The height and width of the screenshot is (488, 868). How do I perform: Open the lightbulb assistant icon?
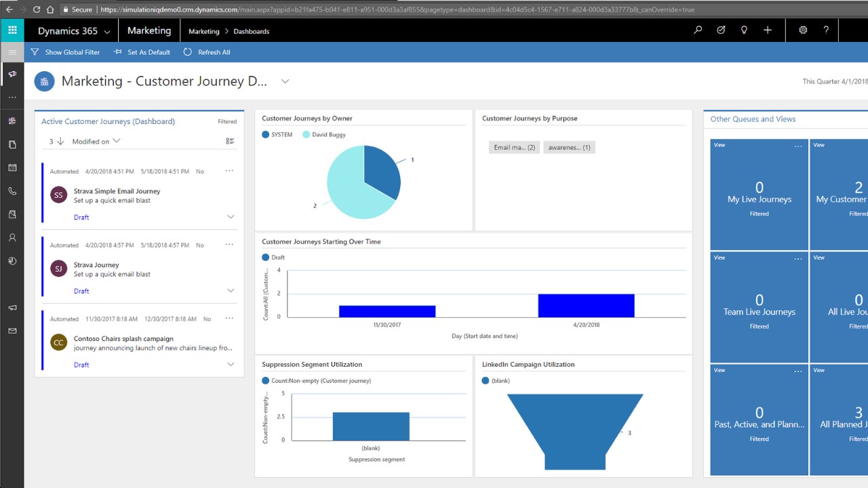tap(744, 30)
